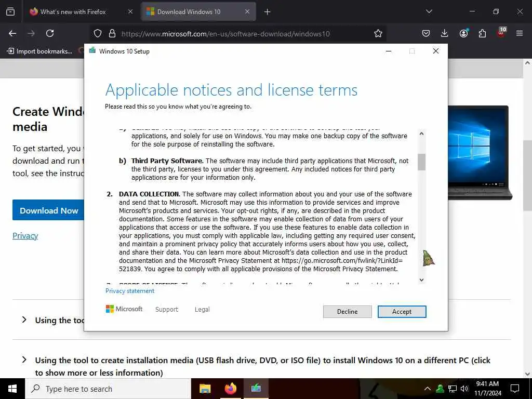This screenshot has width=532, height=399.
Task: Open the volume speaker icon
Action: pyautogui.click(x=464, y=389)
